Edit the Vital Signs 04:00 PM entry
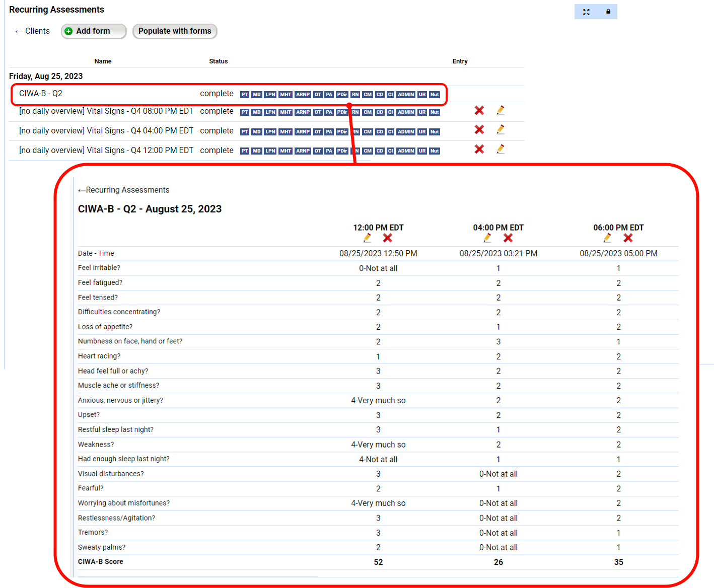This screenshot has width=714, height=588. pyautogui.click(x=500, y=130)
